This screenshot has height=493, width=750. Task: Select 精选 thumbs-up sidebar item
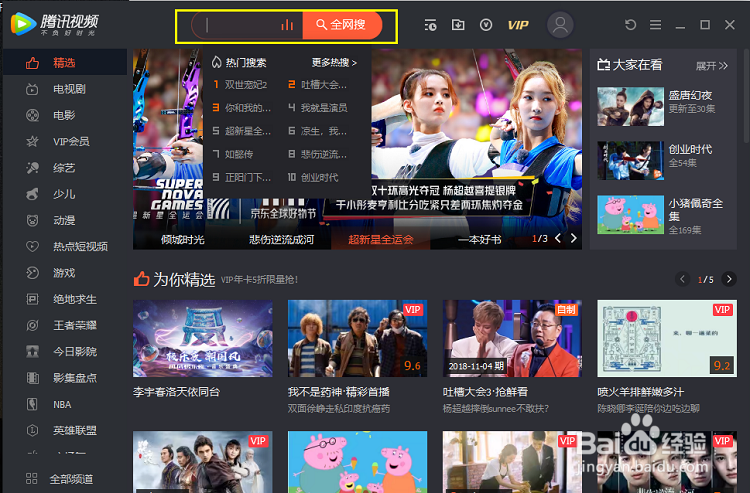click(65, 63)
